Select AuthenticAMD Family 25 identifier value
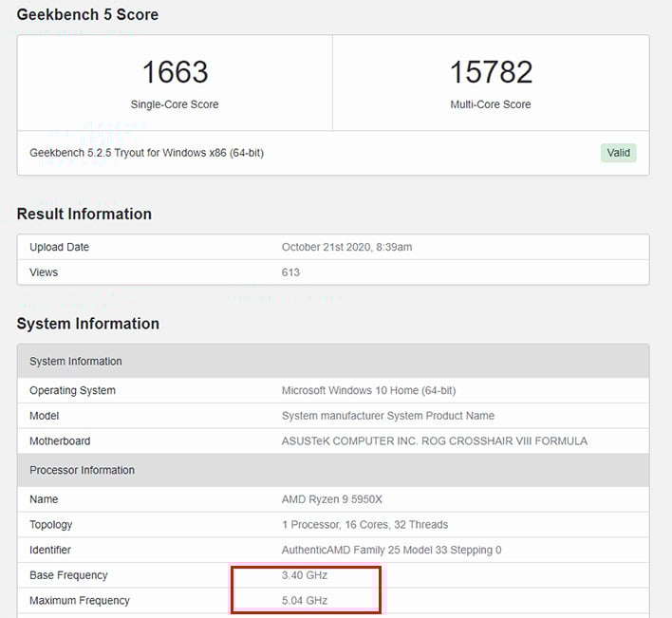The image size is (672, 618). [391, 550]
